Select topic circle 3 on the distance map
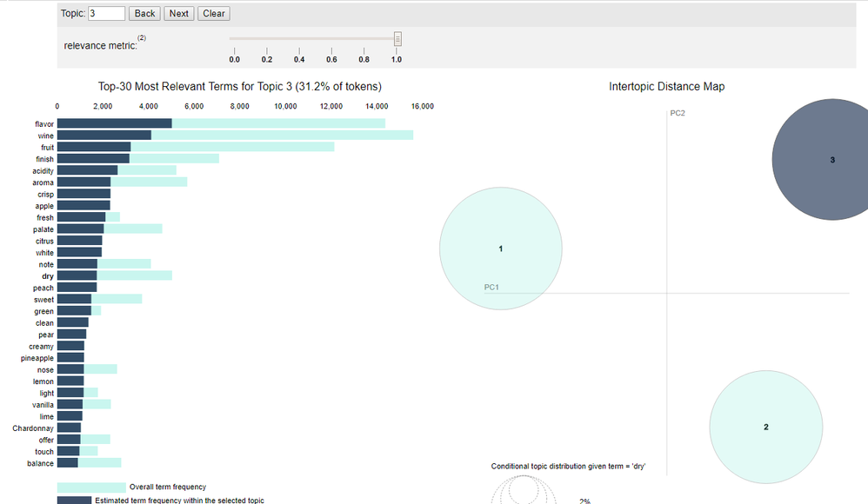 click(x=832, y=160)
